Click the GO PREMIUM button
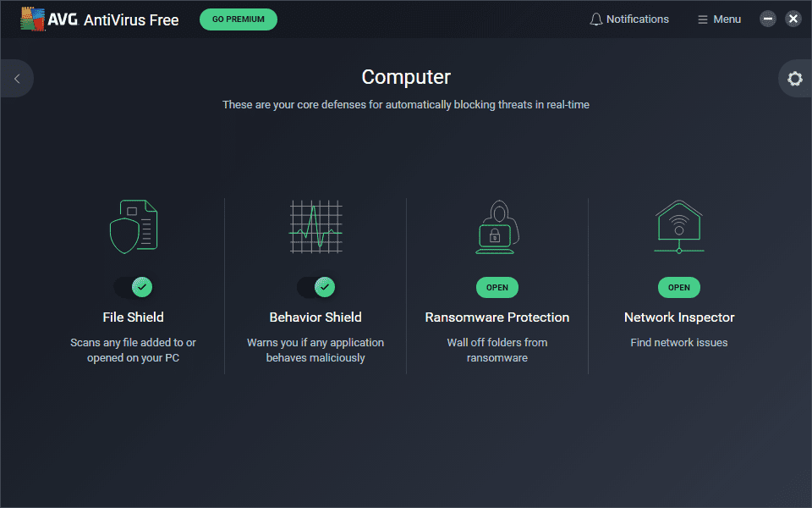This screenshot has width=812, height=508. [239, 19]
